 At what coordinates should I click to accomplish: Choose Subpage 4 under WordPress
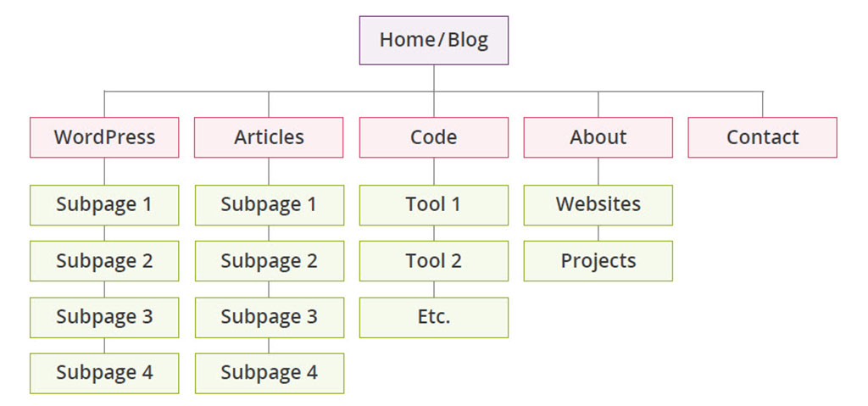pyautogui.click(x=104, y=373)
